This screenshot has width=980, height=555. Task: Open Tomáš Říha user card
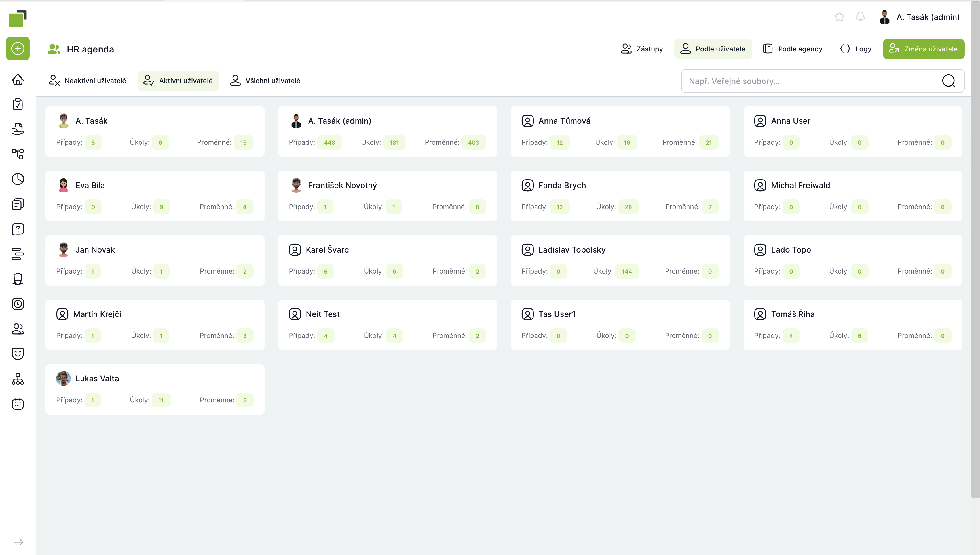point(853,325)
